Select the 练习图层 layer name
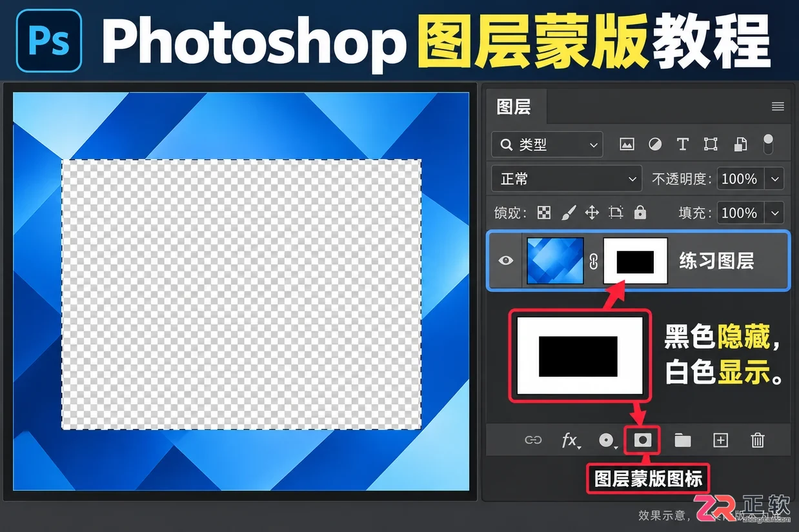 coord(716,261)
